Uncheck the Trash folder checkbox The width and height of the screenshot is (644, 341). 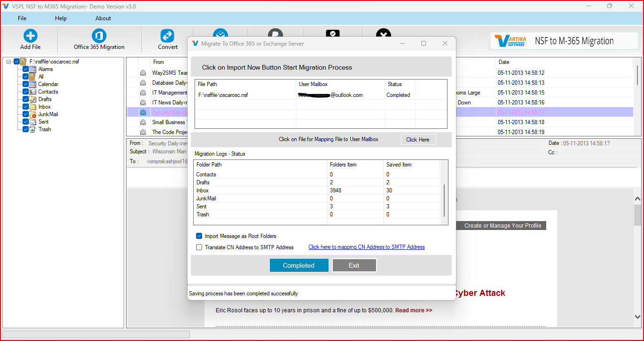(x=26, y=129)
